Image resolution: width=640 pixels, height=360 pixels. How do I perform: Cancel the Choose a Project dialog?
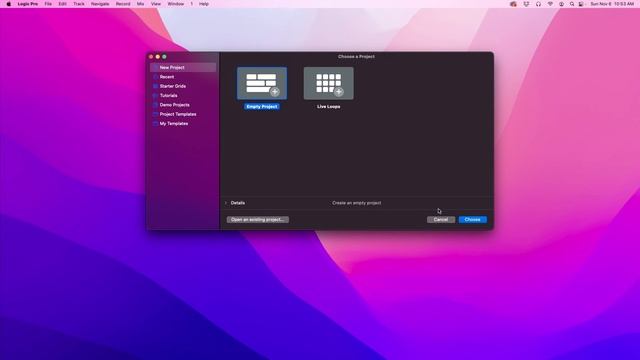441,220
